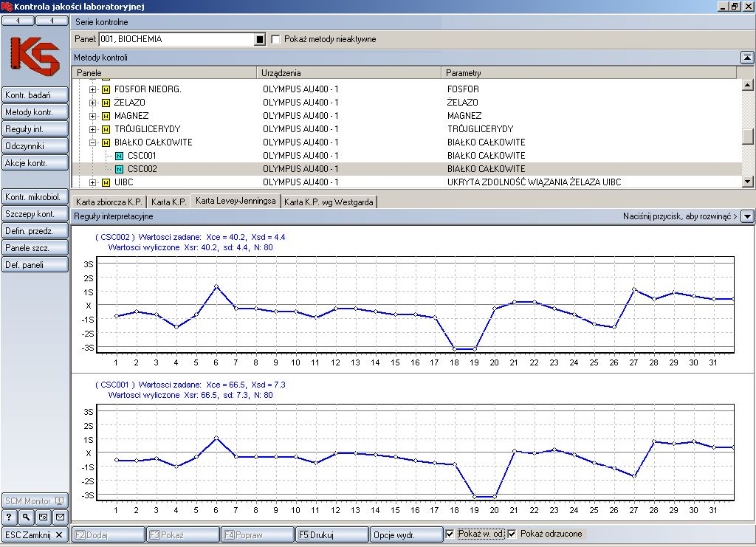Click the CSC001 control series icon
Image resolution: width=756 pixels, height=547 pixels.
[119, 156]
